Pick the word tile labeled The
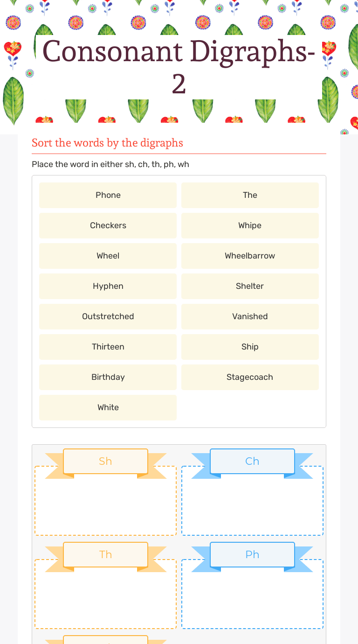 250,195
